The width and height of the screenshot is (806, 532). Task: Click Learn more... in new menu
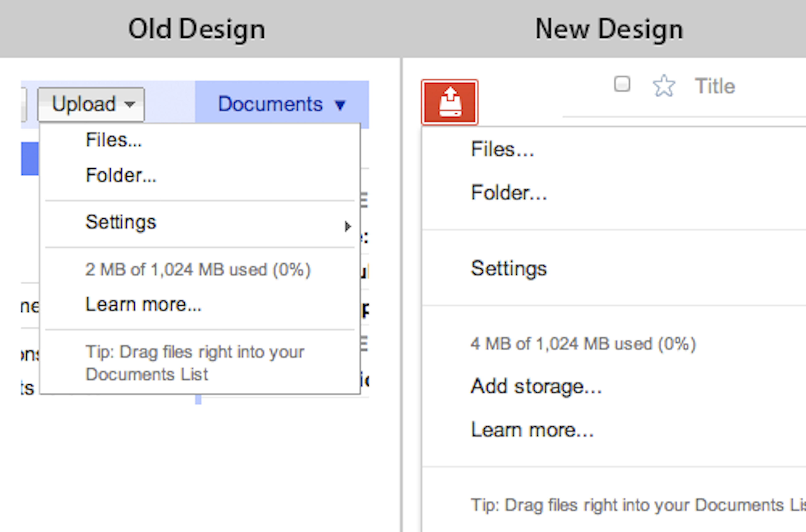tap(532, 430)
